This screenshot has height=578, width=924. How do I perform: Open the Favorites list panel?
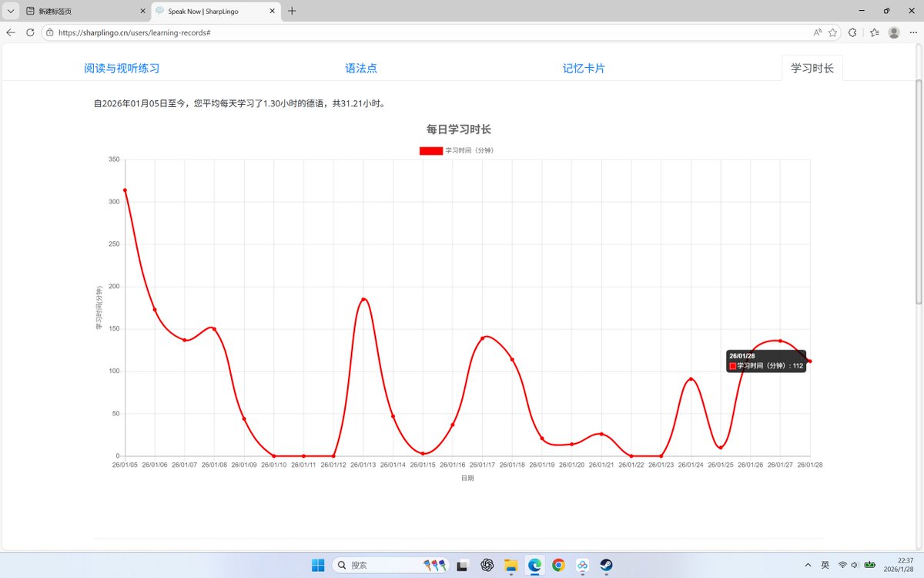pos(874,32)
